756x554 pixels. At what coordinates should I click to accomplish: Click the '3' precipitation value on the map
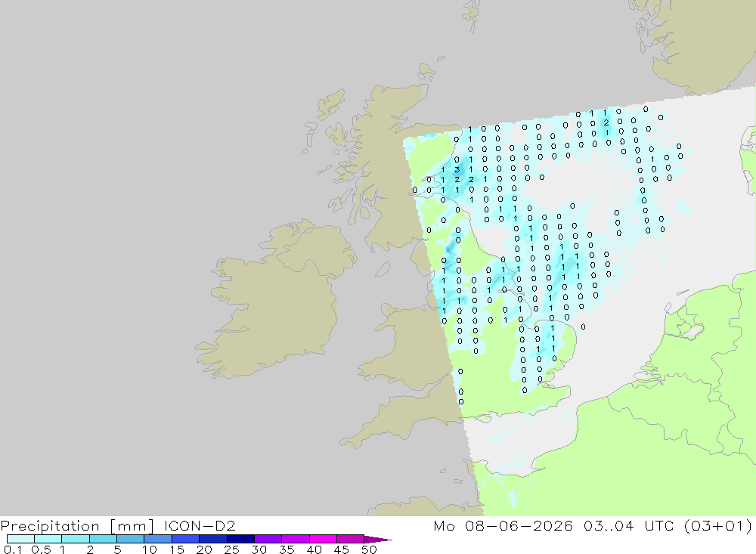pyautogui.click(x=457, y=170)
